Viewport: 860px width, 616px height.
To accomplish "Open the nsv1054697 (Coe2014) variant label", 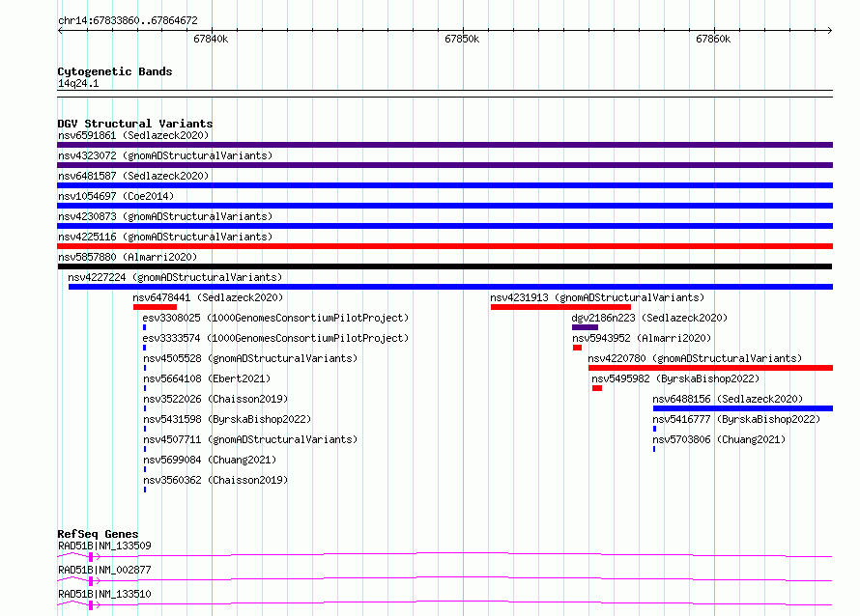I will tap(116, 196).
